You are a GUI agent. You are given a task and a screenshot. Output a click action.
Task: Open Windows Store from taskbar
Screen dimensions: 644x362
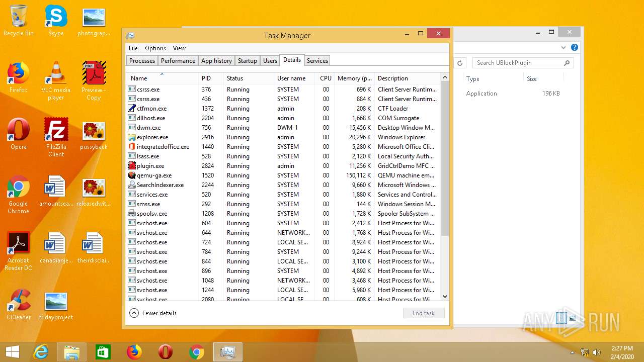(x=103, y=352)
